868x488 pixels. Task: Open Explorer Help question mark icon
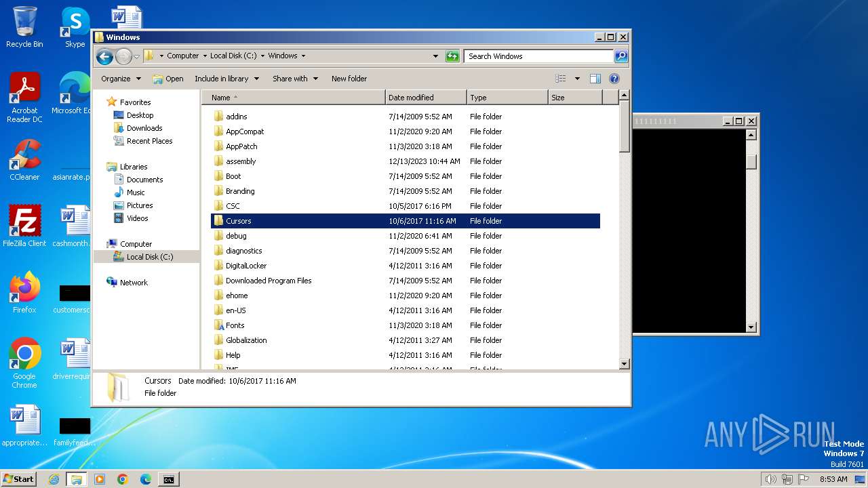pos(614,79)
